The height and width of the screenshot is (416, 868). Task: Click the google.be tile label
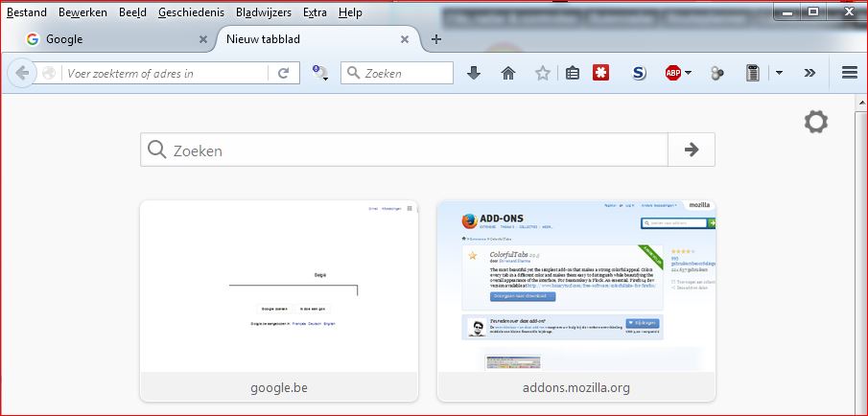point(279,388)
